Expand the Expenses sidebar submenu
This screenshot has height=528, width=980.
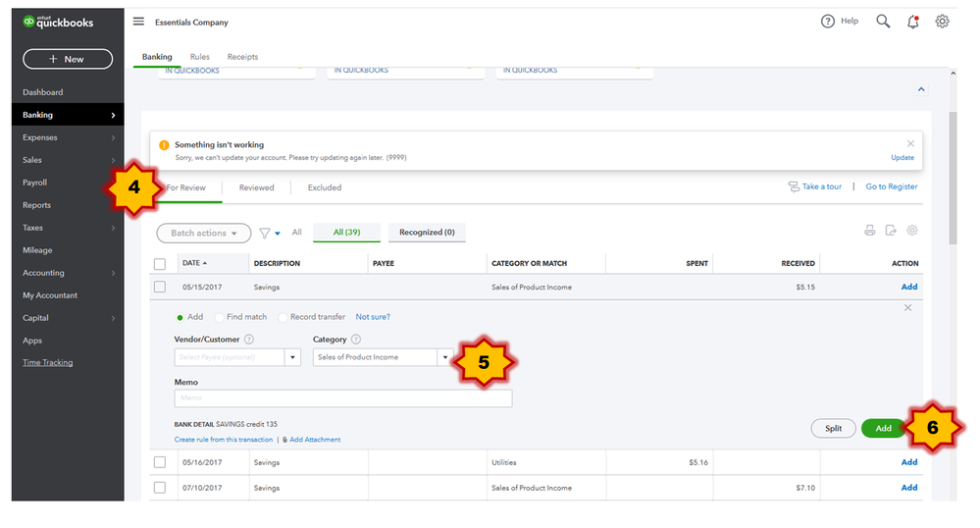click(x=113, y=137)
